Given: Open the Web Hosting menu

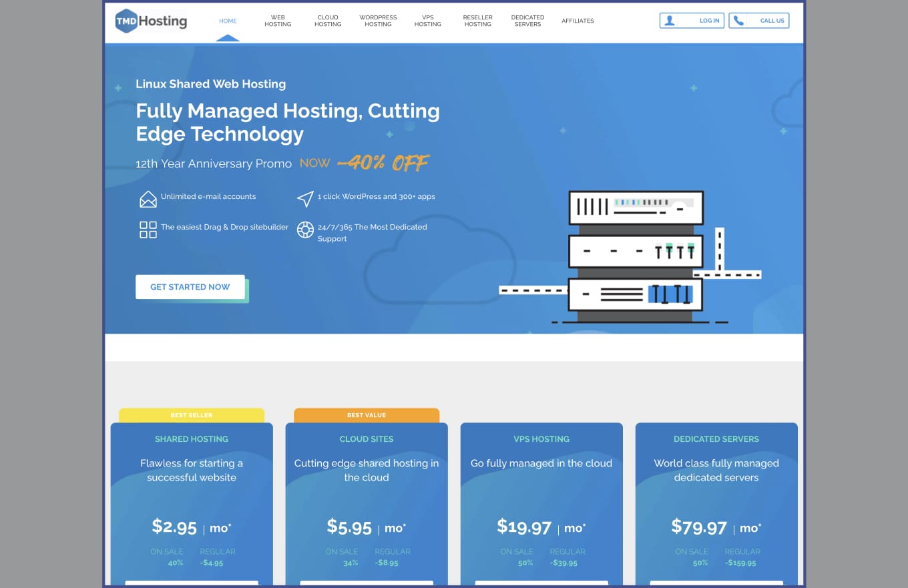Looking at the screenshot, I should point(278,21).
